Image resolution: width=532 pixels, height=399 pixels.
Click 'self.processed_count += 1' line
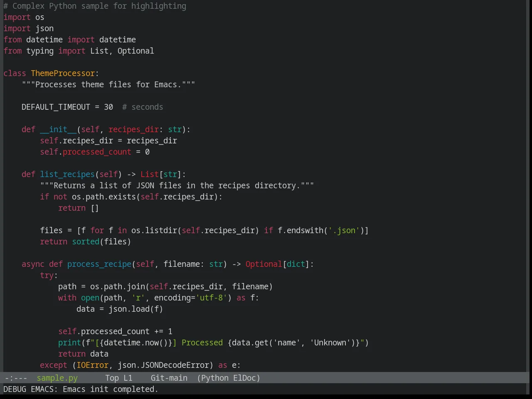[x=115, y=331]
